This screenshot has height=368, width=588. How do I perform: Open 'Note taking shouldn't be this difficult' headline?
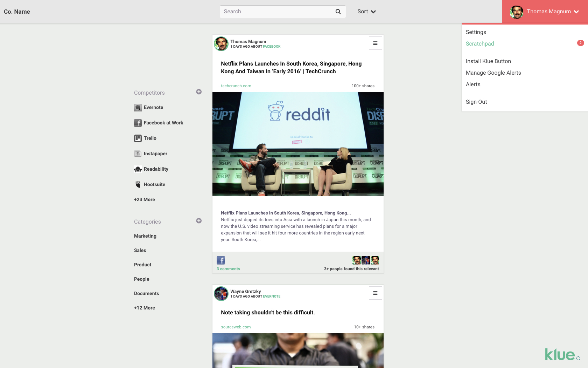(268, 313)
